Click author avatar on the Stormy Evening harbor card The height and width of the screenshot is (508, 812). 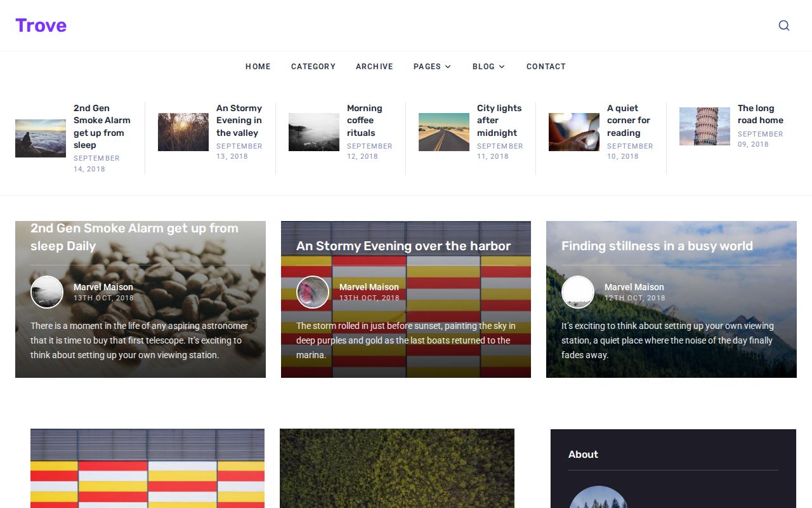pos(313,292)
